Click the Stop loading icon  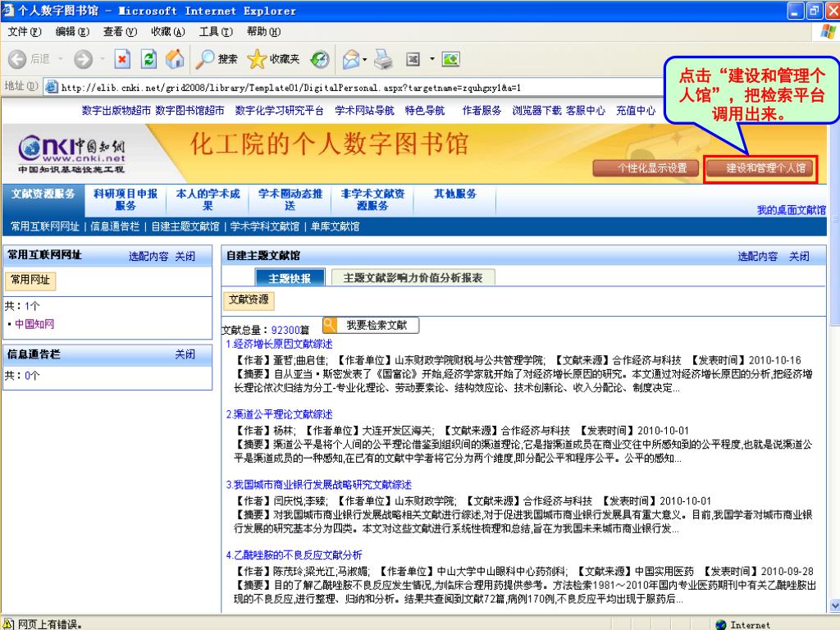coord(122,59)
